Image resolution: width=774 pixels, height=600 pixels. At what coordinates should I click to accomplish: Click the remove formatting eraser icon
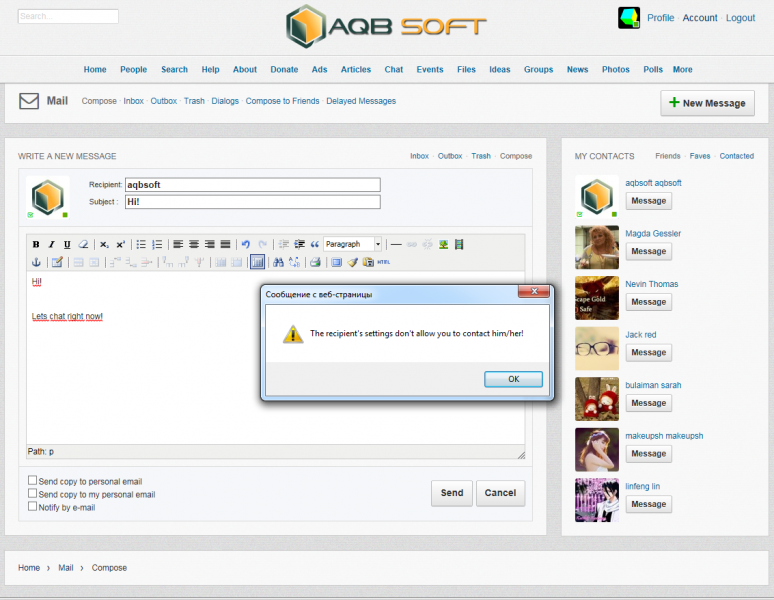pyautogui.click(x=83, y=244)
